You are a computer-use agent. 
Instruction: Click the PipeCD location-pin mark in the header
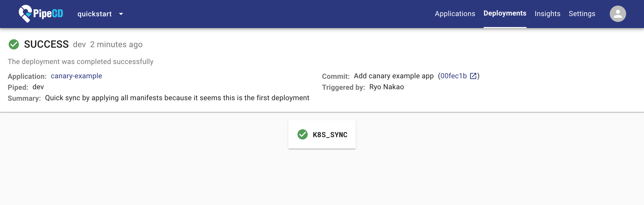[25, 14]
